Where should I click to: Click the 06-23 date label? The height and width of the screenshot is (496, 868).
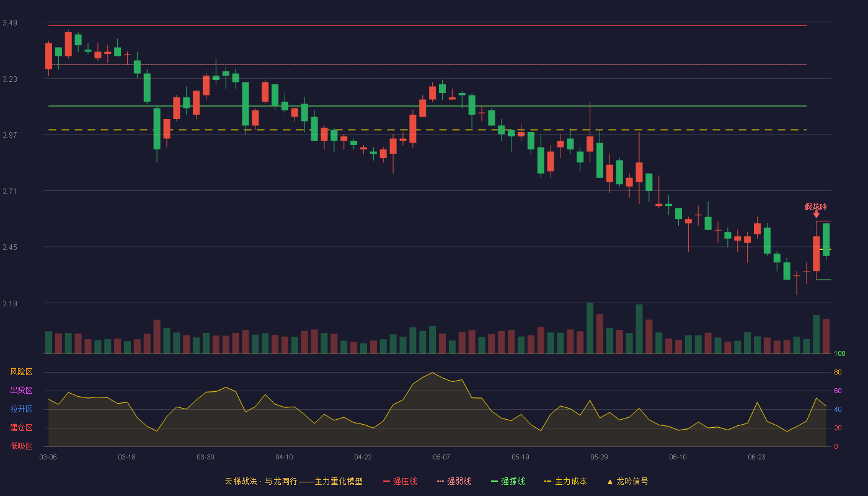[756, 457]
